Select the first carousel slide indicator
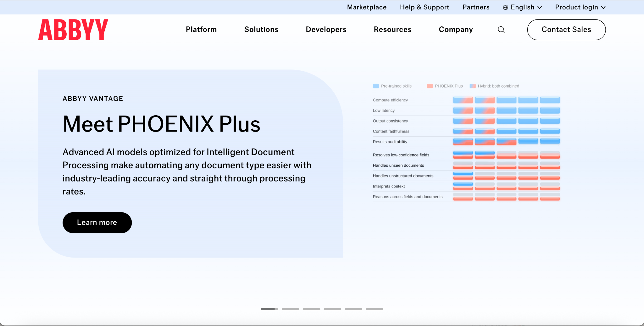644x326 pixels. 269,309
